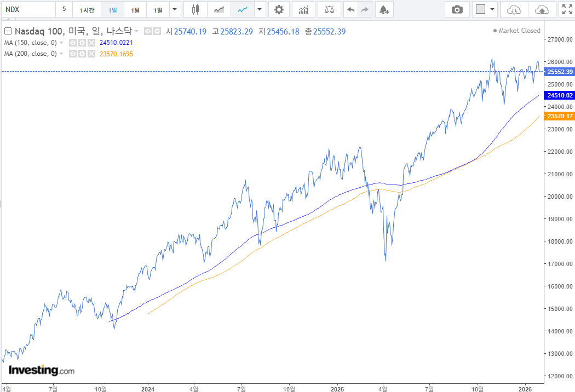Click the Nasdaq 100 chart title
Viewport: 575px width, 392px height.
click(x=73, y=32)
